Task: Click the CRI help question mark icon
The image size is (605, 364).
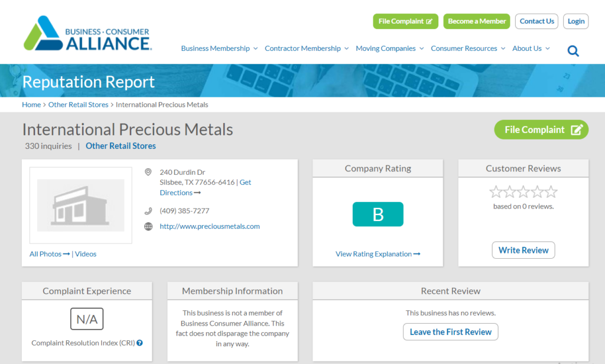Action: (x=139, y=343)
